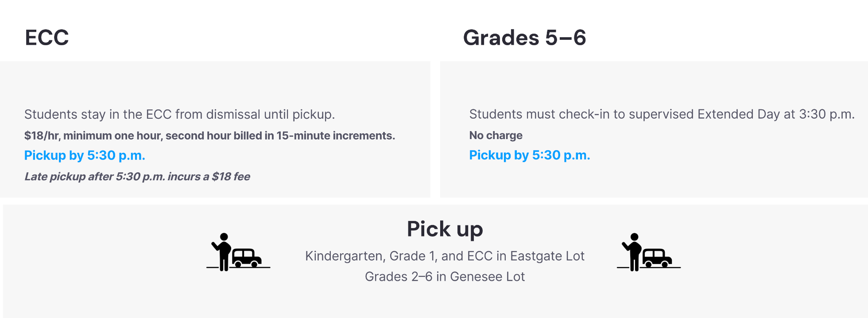Click the $18/hr minimum one hour text
Image resolution: width=868 pixels, height=318 pixels.
tap(209, 136)
